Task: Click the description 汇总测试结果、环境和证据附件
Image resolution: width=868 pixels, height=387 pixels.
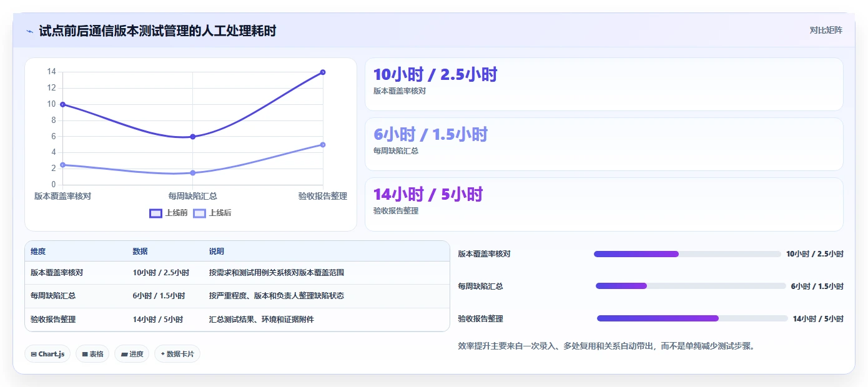Action: [262, 320]
